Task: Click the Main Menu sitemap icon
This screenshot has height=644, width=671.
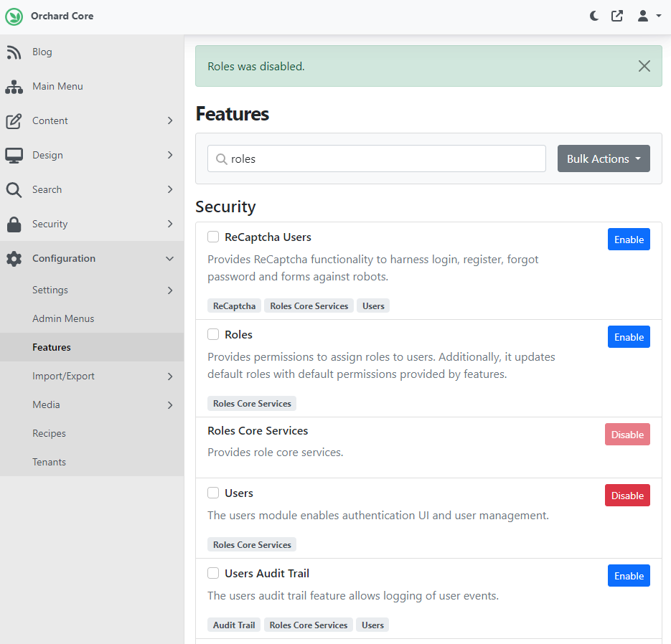Action: pos(14,86)
